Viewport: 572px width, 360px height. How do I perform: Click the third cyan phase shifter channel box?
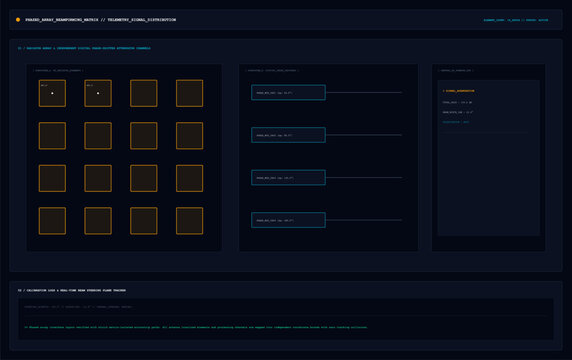288,178
